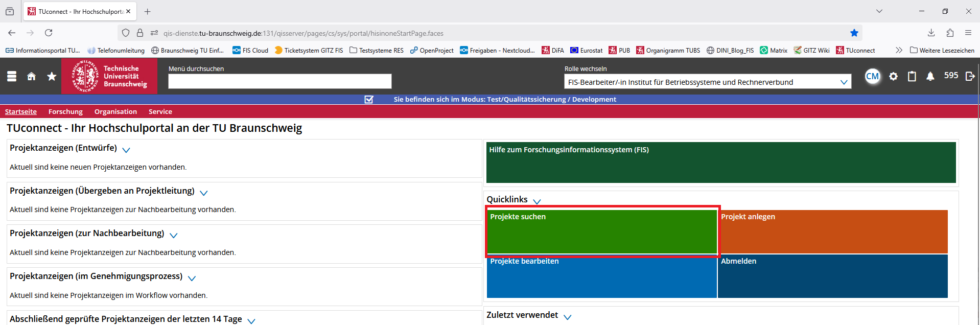980x325 pixels.
Task: Open Hilfe zum Forschungsinformationssystem tile
Action: [x=721, y=163]
